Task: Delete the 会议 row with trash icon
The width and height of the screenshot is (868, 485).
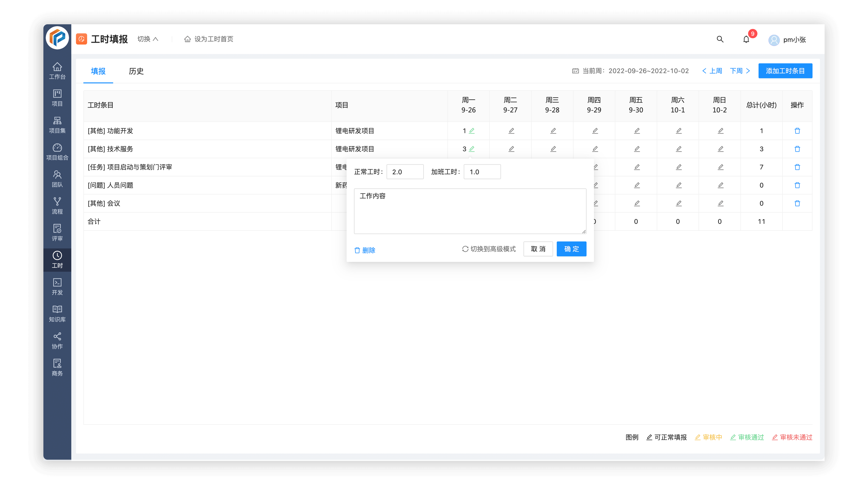Action: [x=797, y=204]
